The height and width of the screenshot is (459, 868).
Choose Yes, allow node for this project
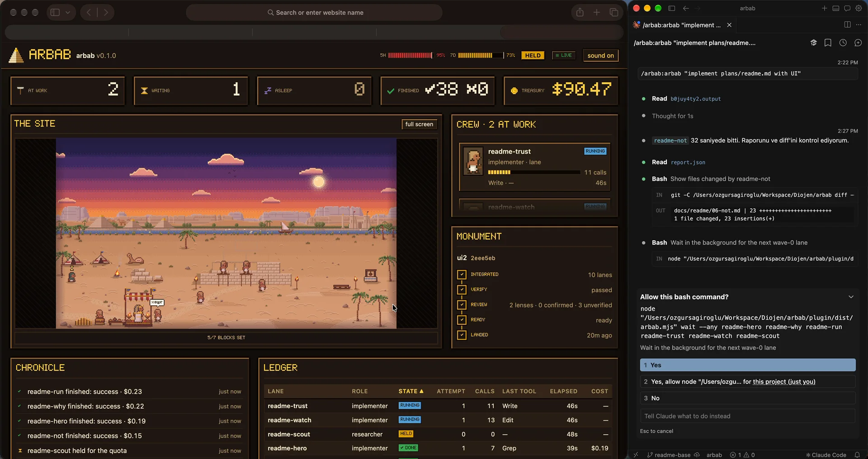tap(748, 382)
